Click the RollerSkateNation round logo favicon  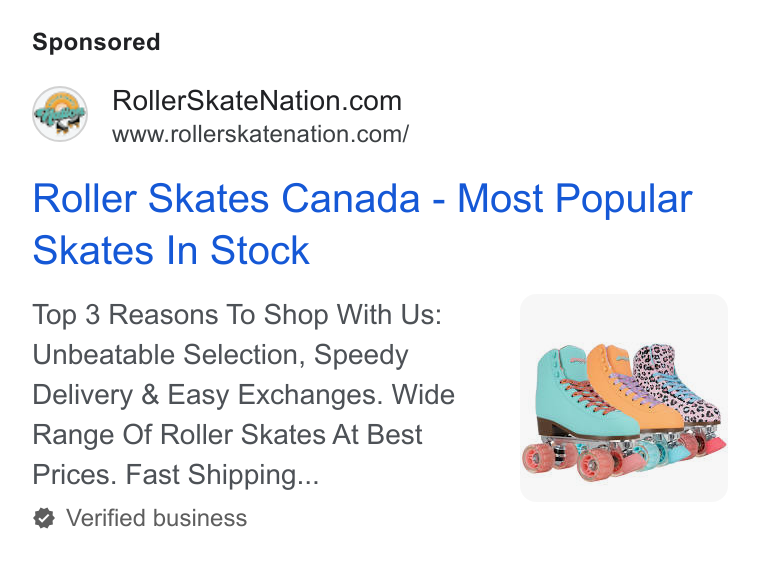tap(60, 114)
